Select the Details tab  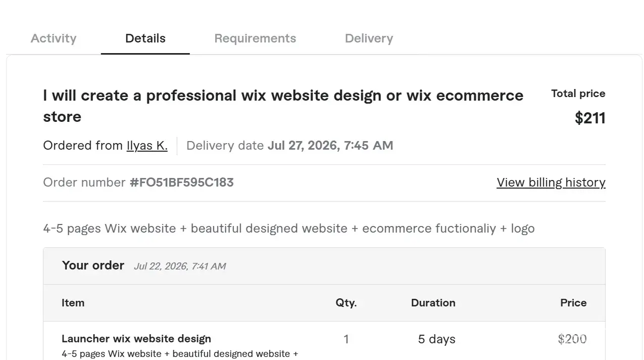145,38
